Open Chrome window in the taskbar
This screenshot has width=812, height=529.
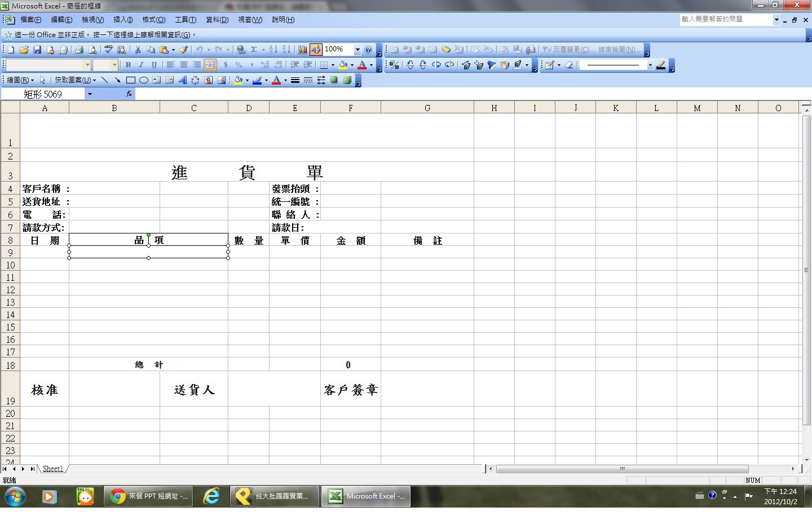click(149, 496)
